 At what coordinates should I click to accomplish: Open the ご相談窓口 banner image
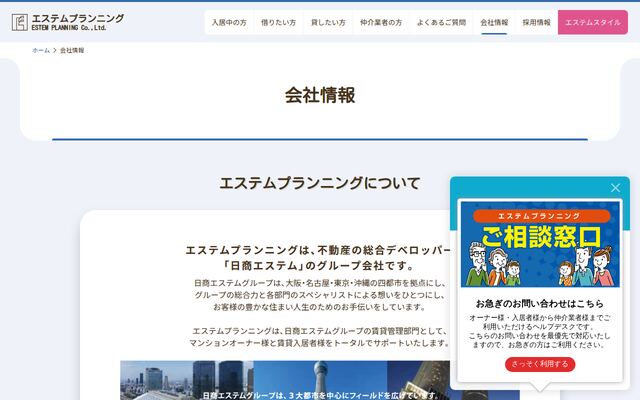540,244
